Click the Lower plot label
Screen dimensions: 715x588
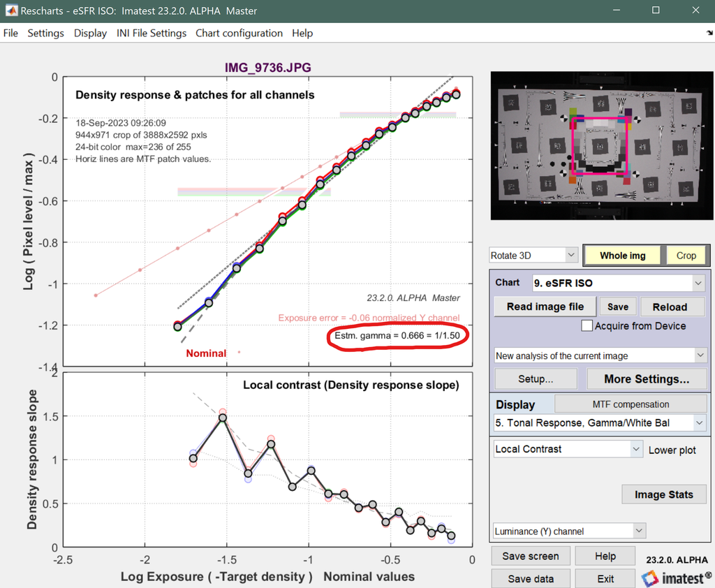672,450
